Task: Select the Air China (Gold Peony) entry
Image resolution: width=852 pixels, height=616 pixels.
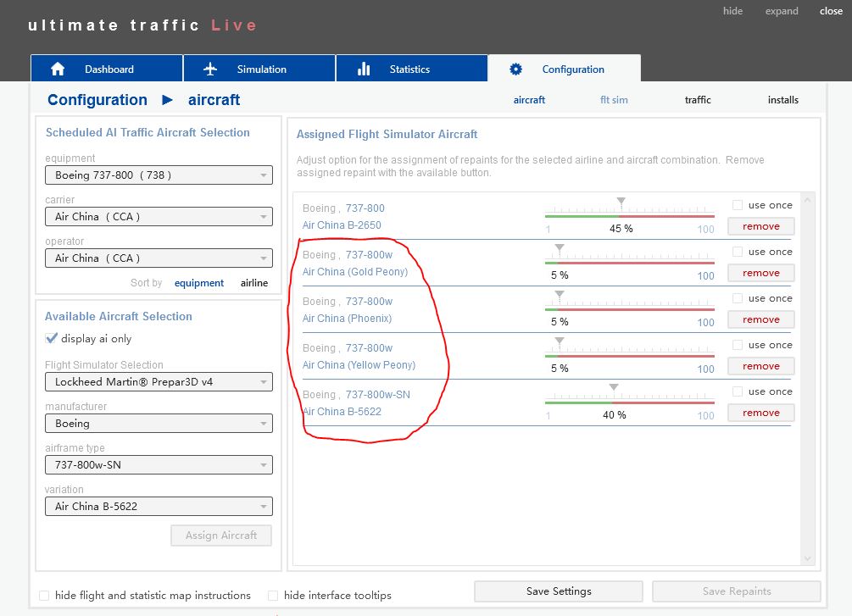Action: (x=355, y=272)
